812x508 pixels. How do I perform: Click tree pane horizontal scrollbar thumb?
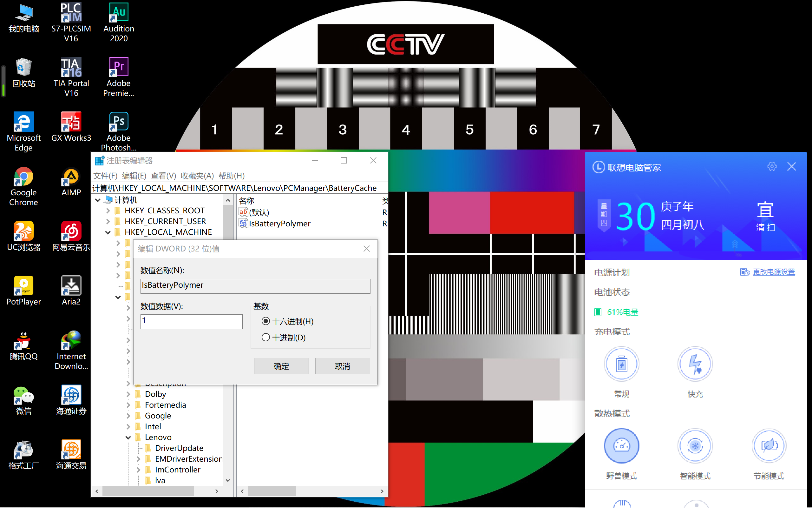point(148,491)
